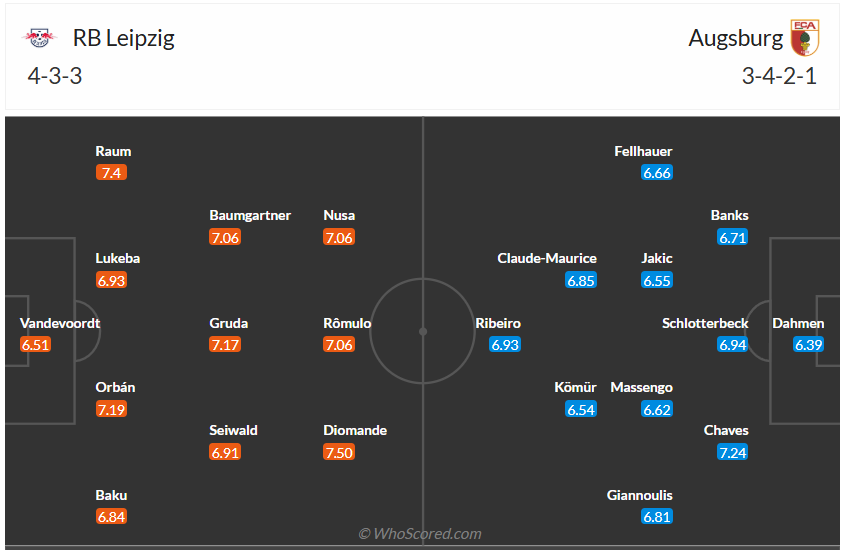844x550 pixels.
Task: Click Giannoulis player name
Action: 640,495
